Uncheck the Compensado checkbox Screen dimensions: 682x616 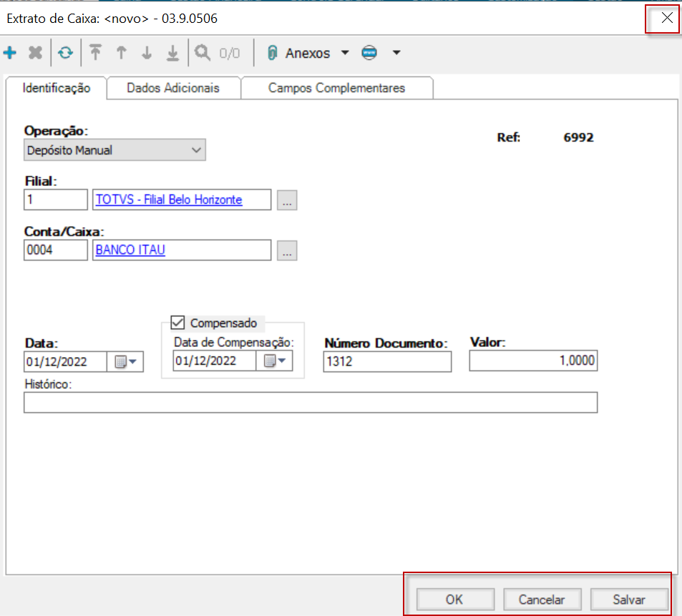(177, 323)
